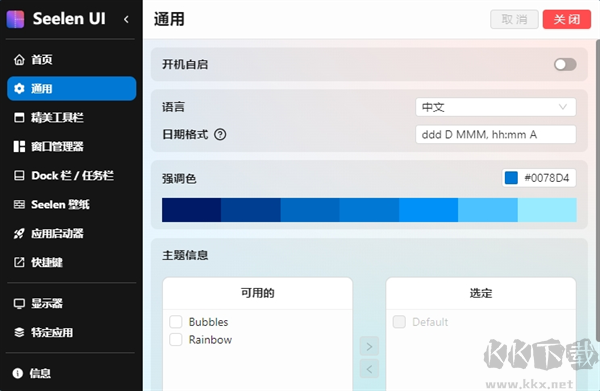
Task: Click the layers icon beside 特定应用
Action: (x=19, y=332)
